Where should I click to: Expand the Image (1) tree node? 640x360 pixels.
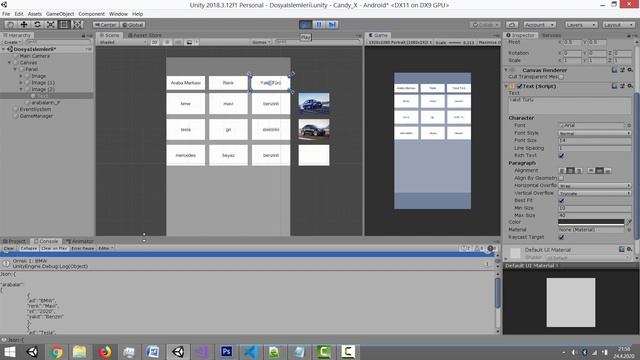click(x=21, y=82)
